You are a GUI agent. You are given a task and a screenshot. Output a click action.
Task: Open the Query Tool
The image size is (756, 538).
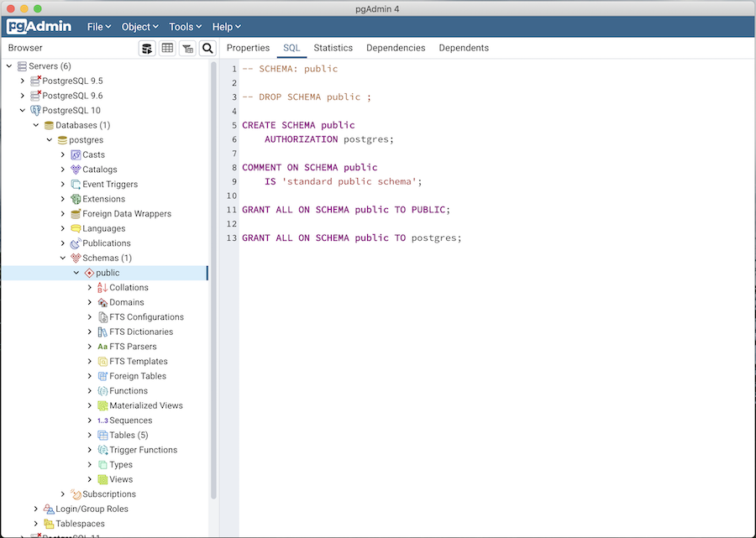coord(147,48)
